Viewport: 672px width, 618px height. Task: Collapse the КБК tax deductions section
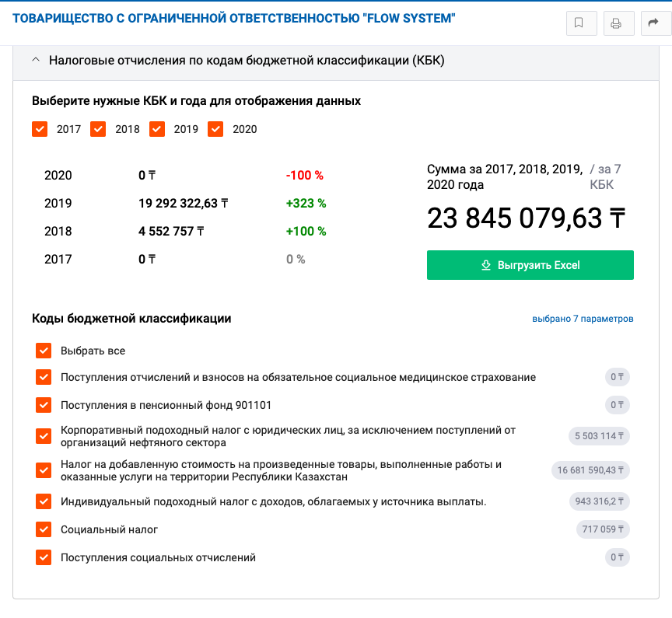tap(36, 61)
